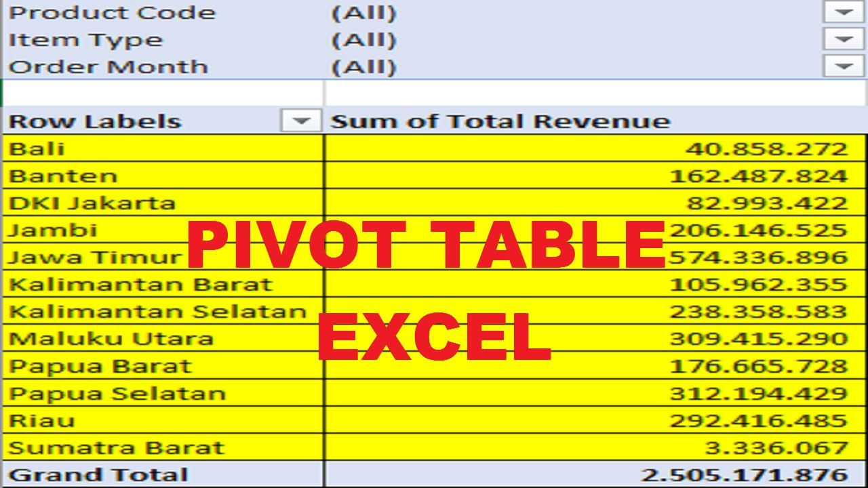Select the Kalimantan Barat row label
Image resolution: width=868 pixels, height=488 pixels.
pos(163,284)
